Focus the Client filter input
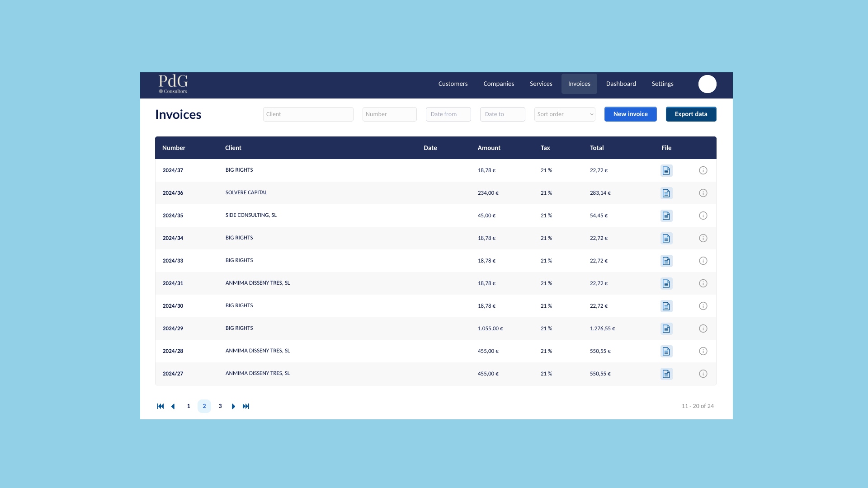The height and width of the screenshot is (488, 868). pyautogui.click(x=308, y=114)
